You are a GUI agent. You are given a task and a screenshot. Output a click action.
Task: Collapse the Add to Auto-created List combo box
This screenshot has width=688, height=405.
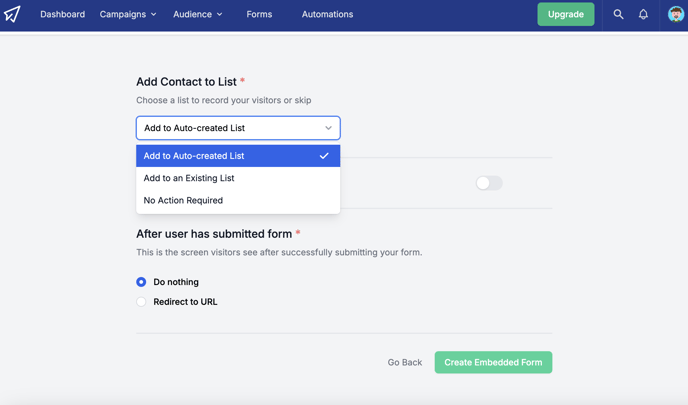coord(238,128)
